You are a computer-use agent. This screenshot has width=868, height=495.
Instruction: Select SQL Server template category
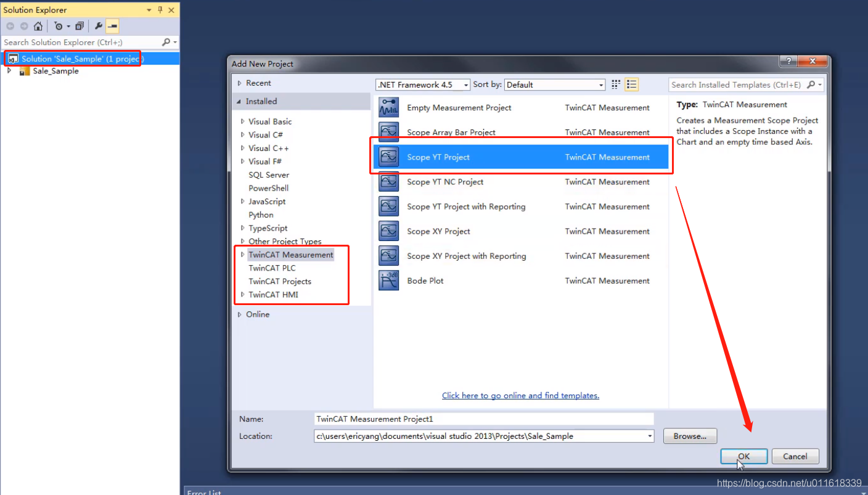tap(269, 175)
